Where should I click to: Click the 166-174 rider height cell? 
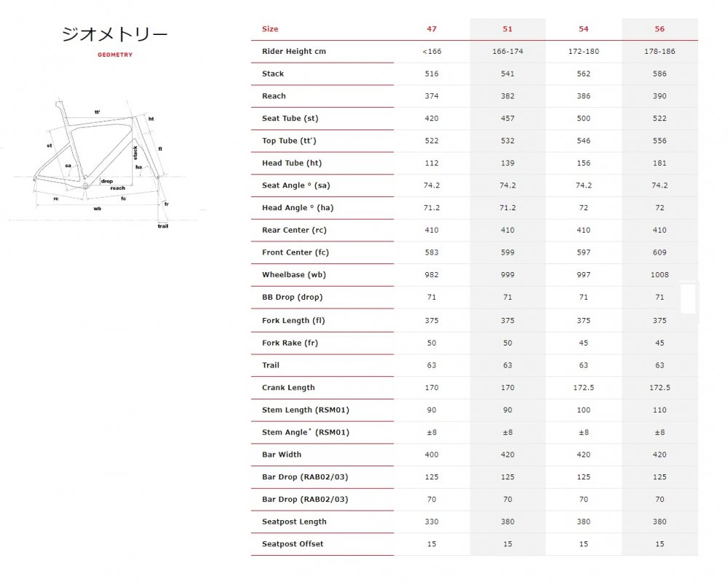click(507, 52)
